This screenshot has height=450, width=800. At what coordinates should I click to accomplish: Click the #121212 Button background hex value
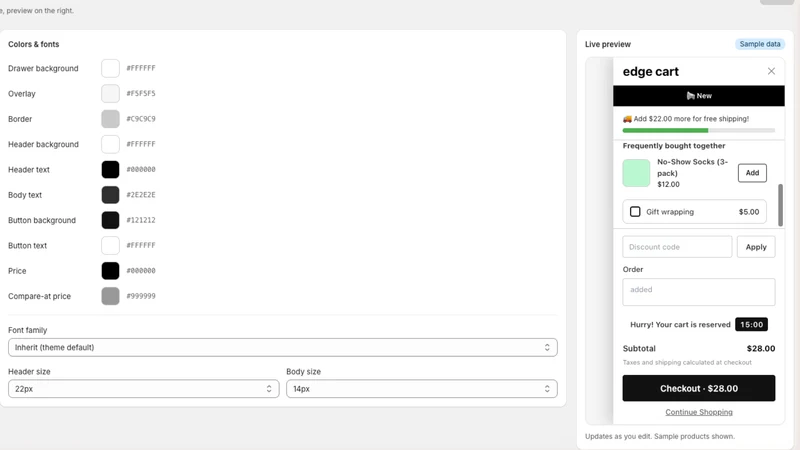coord(141,220)
